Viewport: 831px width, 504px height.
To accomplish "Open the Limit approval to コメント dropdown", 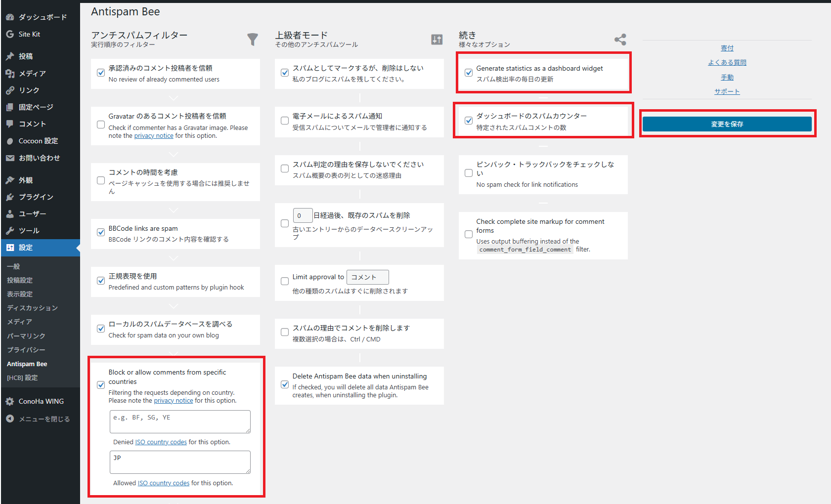I will click(368, 277).
